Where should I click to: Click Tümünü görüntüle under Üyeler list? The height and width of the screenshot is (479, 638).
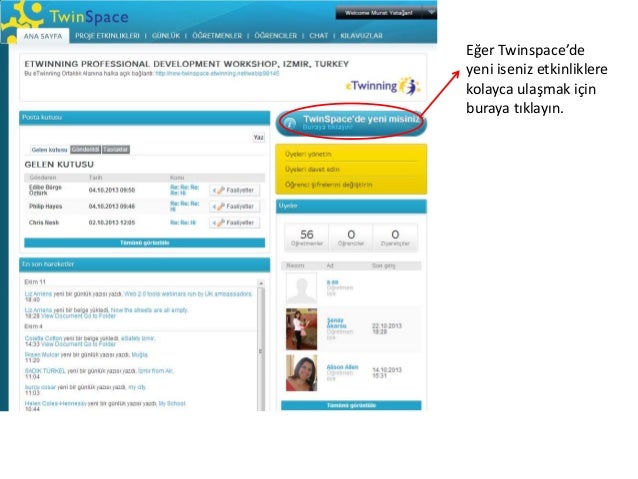coord(351,405)
